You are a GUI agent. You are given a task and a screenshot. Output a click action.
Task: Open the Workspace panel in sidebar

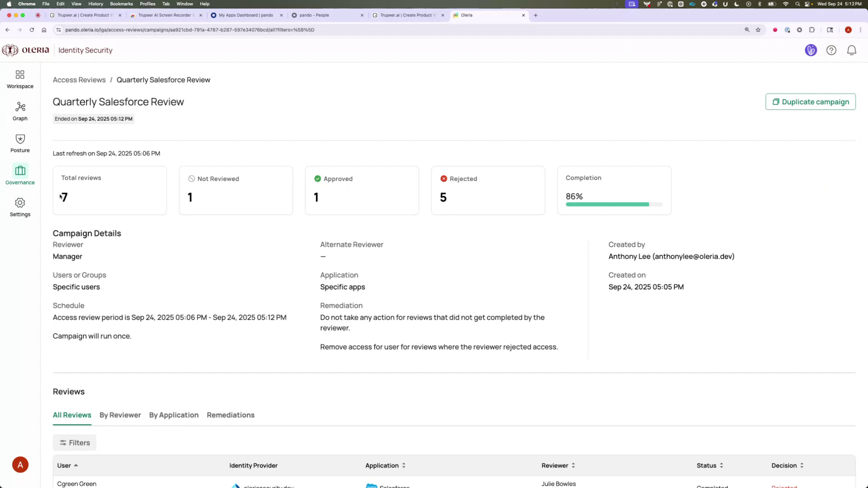point(20,79)
